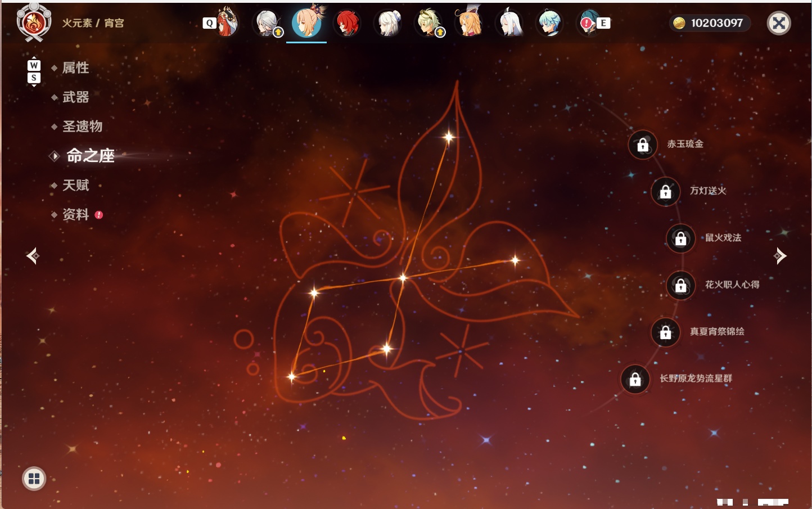Image resolution: width=812 pixels, height=509 pixels.
Task: Select the light-blue-haired character portrait
Action: [549, 23]
